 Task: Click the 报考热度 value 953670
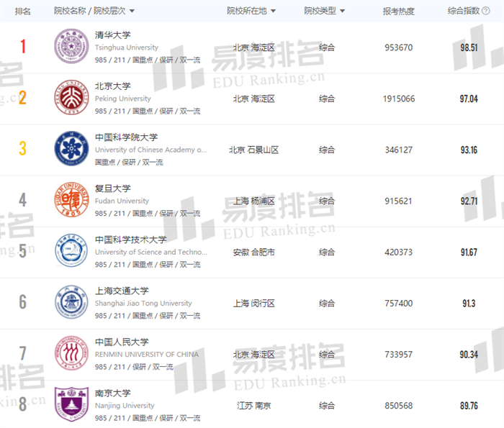click(399, 47)
